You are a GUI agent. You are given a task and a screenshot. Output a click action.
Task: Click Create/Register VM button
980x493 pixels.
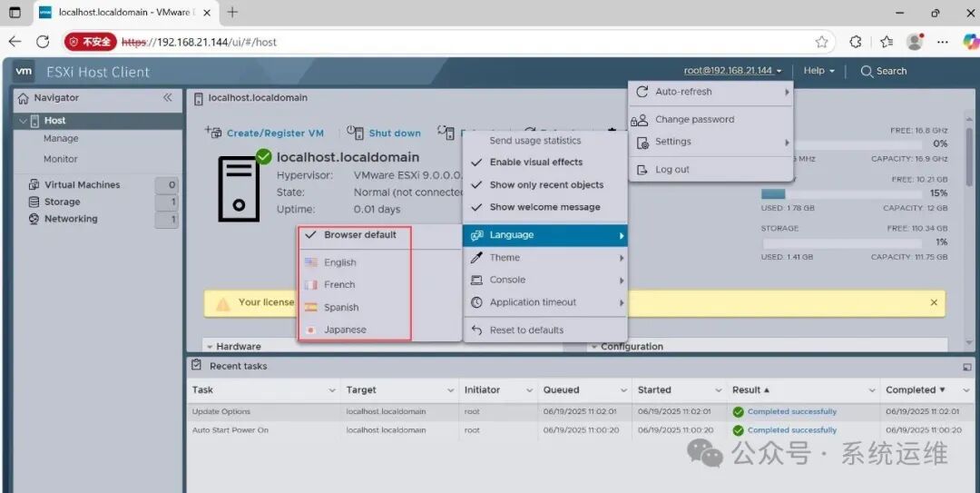click(264, 133)
